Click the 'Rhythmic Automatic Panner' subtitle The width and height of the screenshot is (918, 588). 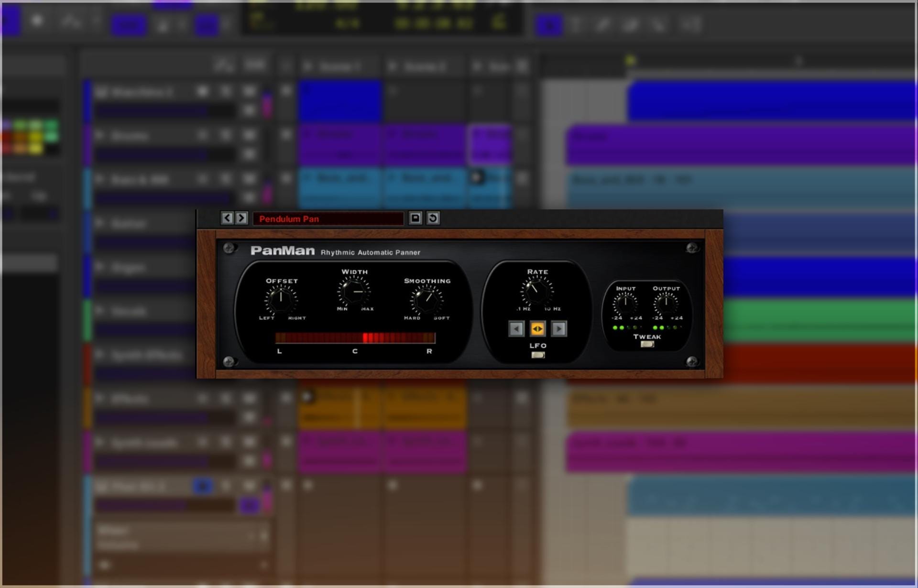371,252
